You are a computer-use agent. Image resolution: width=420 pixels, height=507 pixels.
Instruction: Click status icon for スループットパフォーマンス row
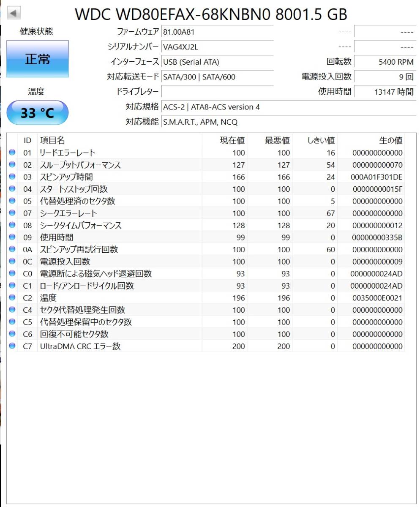12,164
